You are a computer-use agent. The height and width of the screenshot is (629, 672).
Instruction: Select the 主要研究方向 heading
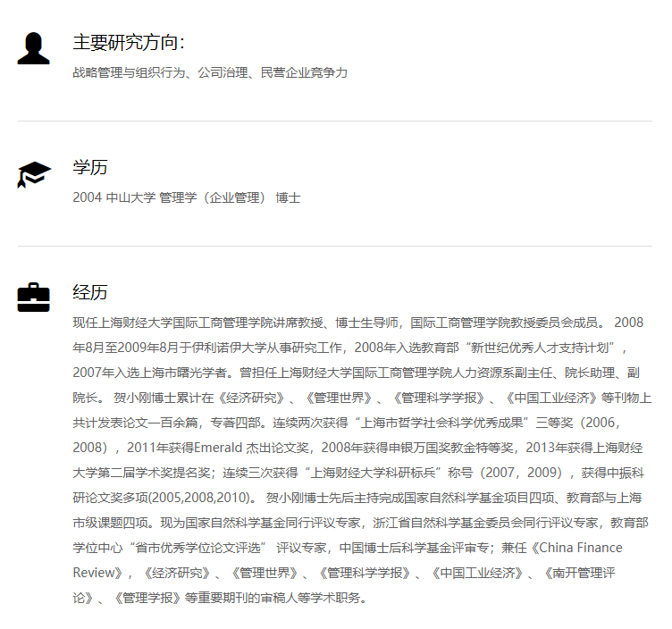tap(129, 42)
